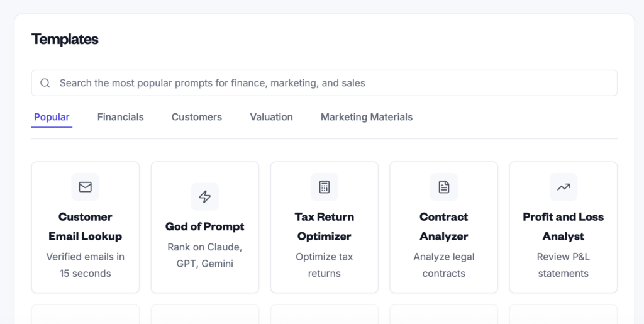The image size is (644, 324).
Task: Click the magnifying glass search icon
Action: click(x=45, y=83)
